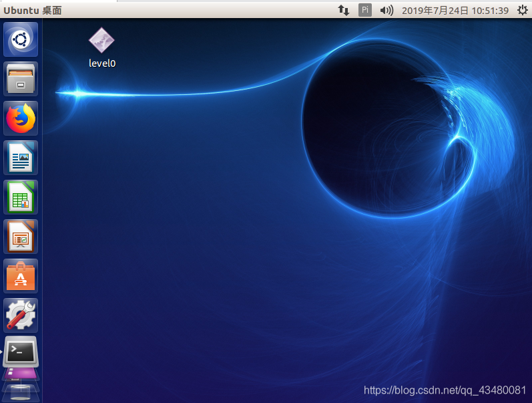Switch to the running Terminal
532x403 pixels.
[21, 352]
